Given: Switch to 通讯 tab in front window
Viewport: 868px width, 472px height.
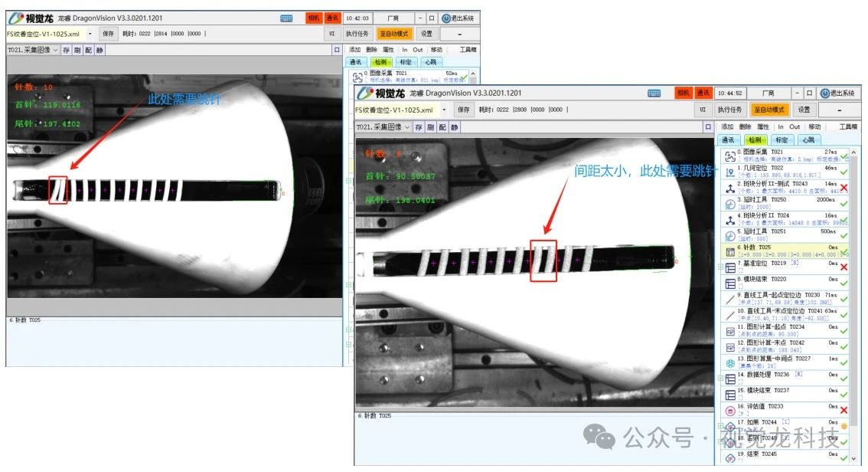Looking at the screenshot, I should (727, 140).
